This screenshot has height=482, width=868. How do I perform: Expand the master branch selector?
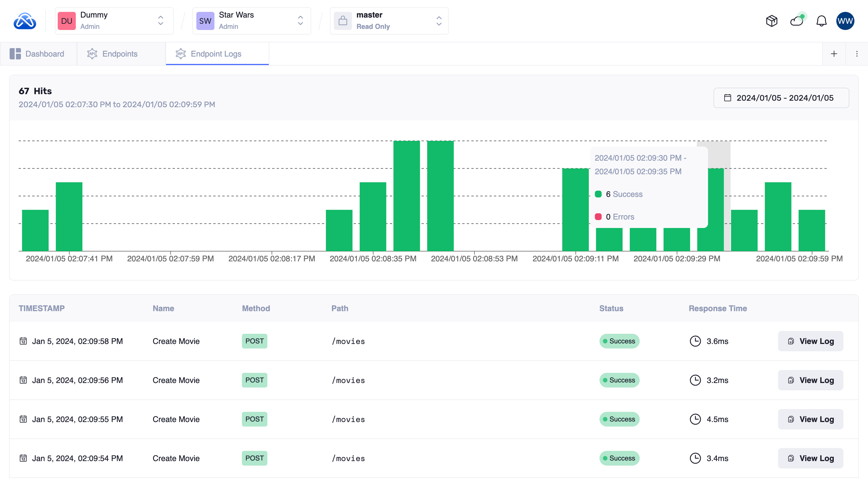(439, 21)
